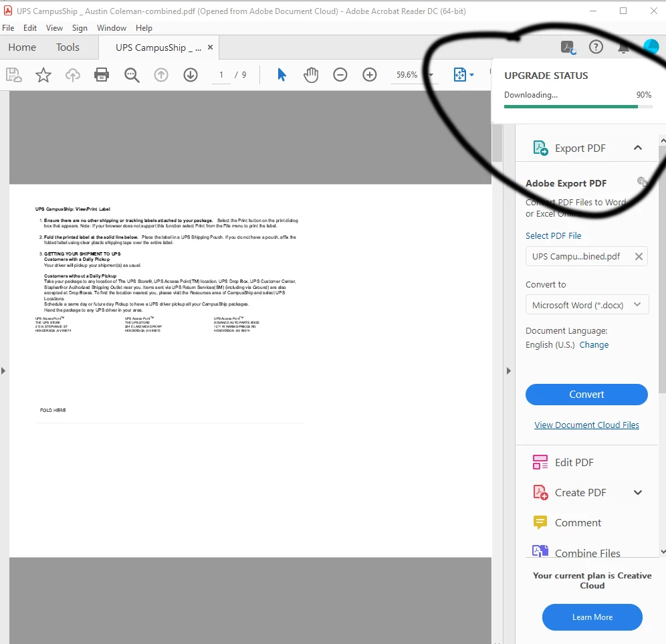Click the Adobe Export PDF copy icon
Screen dimensions: 666x644
(642, 181)
